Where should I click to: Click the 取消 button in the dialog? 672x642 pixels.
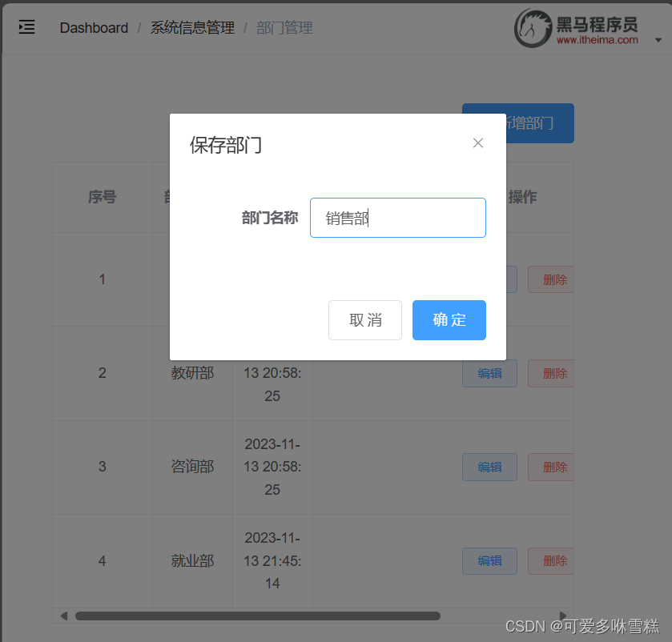click(364, 319)
